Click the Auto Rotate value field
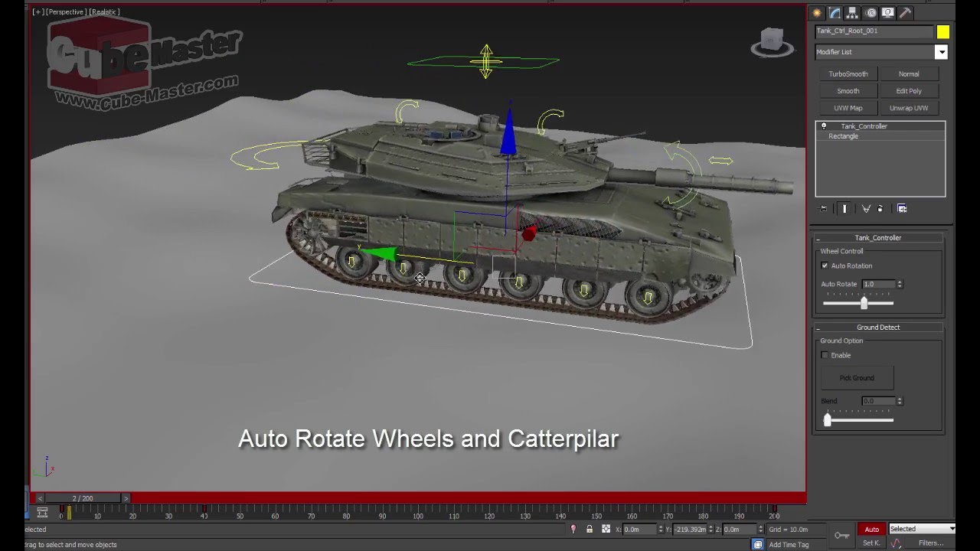Image resolution: width=980 pixels, height=551 pixels. point(879,284)
